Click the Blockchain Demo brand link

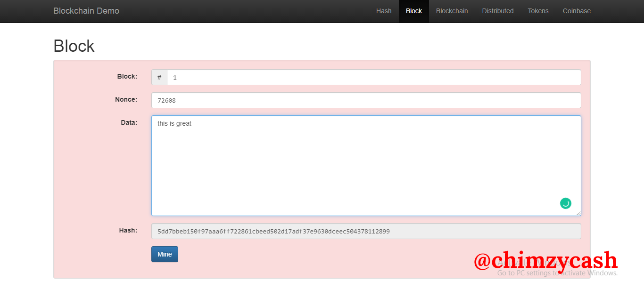(x=86, y=11)
